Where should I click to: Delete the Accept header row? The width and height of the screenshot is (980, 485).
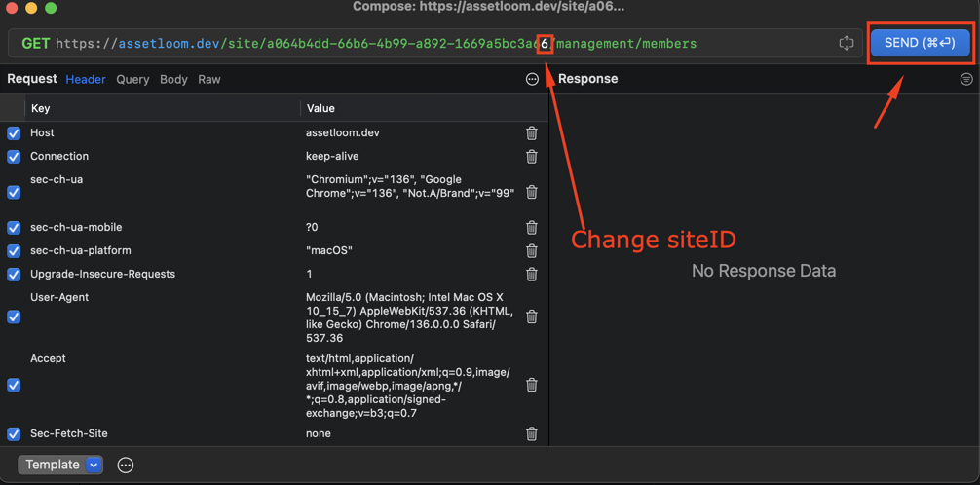pyautogui.click(x=532, y=385)
